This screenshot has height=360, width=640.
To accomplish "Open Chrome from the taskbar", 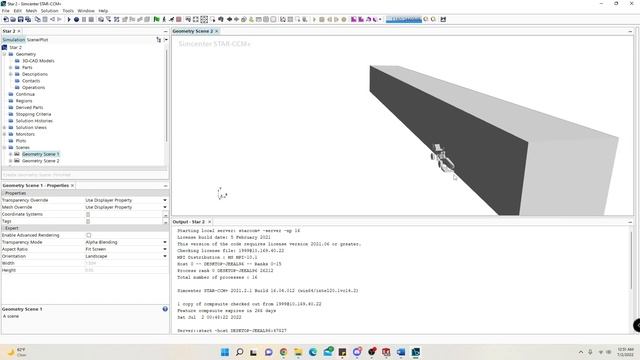I will coord(283,352).
